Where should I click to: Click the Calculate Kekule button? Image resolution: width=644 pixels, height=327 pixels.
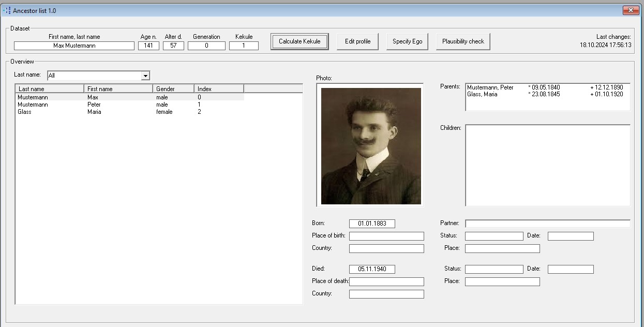pyautogui.click(x=299, y=41)
